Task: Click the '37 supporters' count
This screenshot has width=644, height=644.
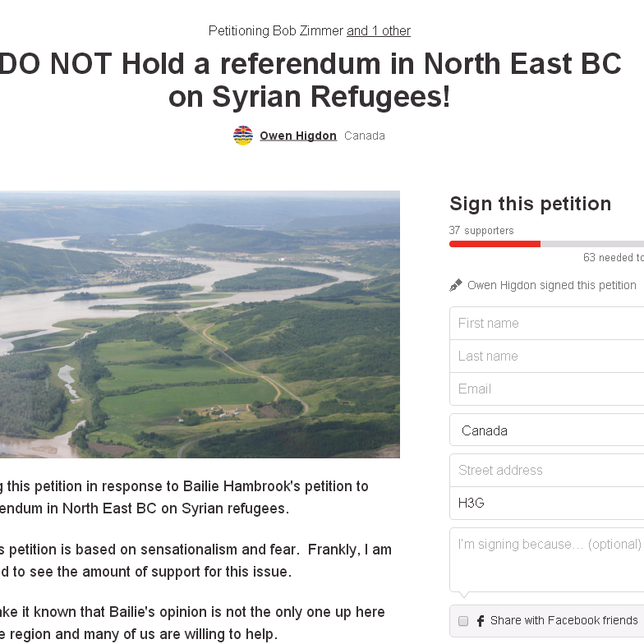Action: tap(481, 230)
